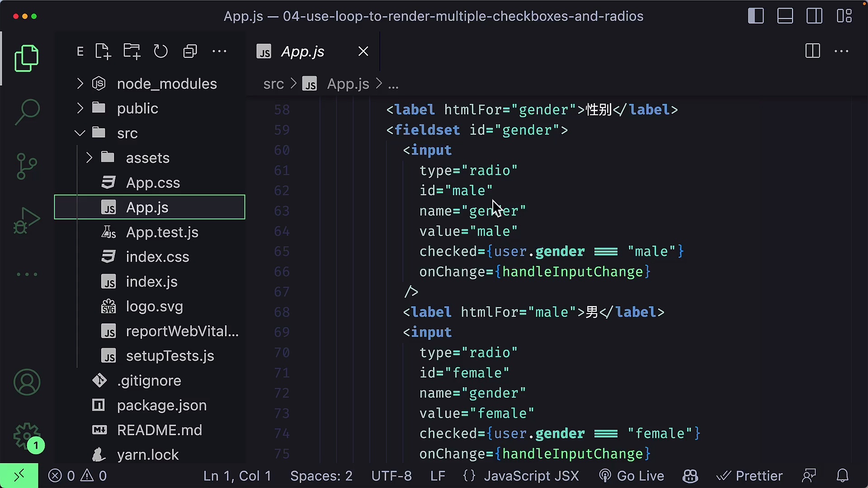Open the Search view in activity bar
Image resolution: width=868 pixels, height=488 pixels.
(27, 112)
